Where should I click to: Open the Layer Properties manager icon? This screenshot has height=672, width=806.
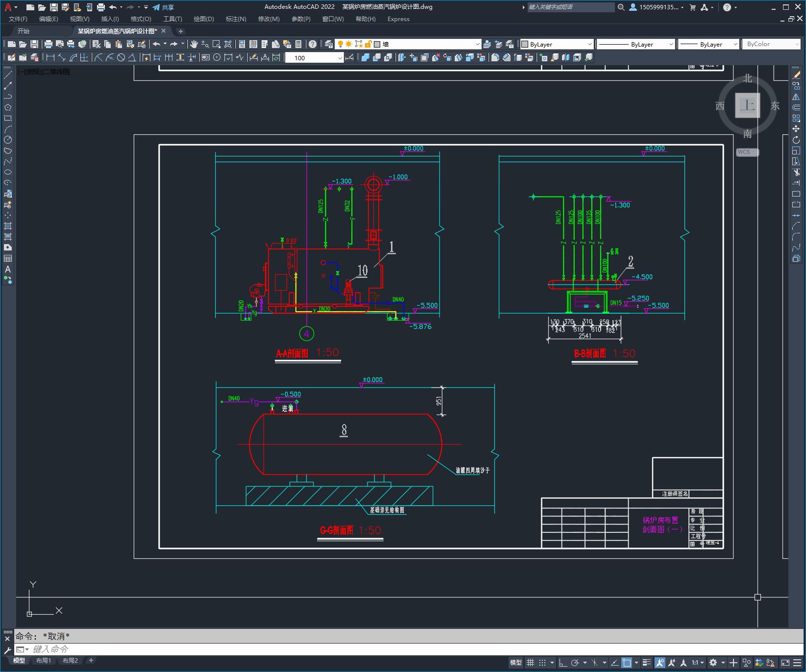pyautogui.click(x=329, y=44)
